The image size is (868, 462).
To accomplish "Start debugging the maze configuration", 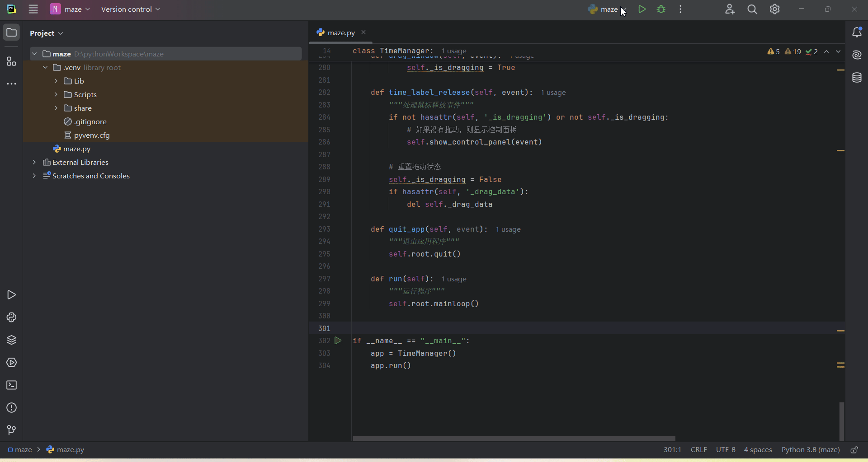I will (x=661, y=9).
